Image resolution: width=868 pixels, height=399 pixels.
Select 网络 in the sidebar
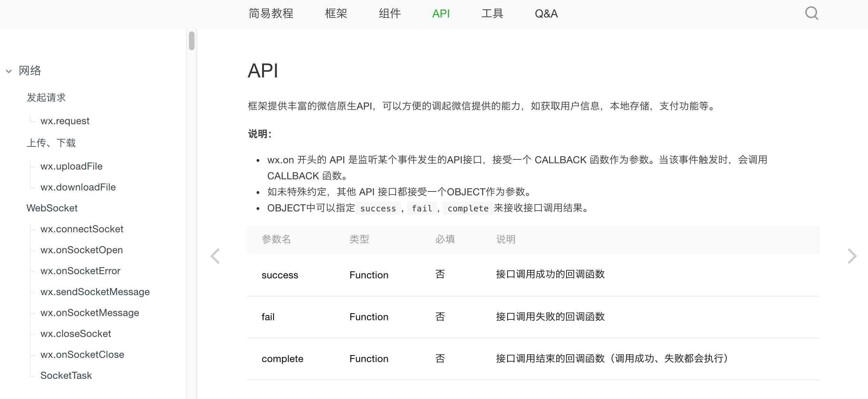click(30, 71)
